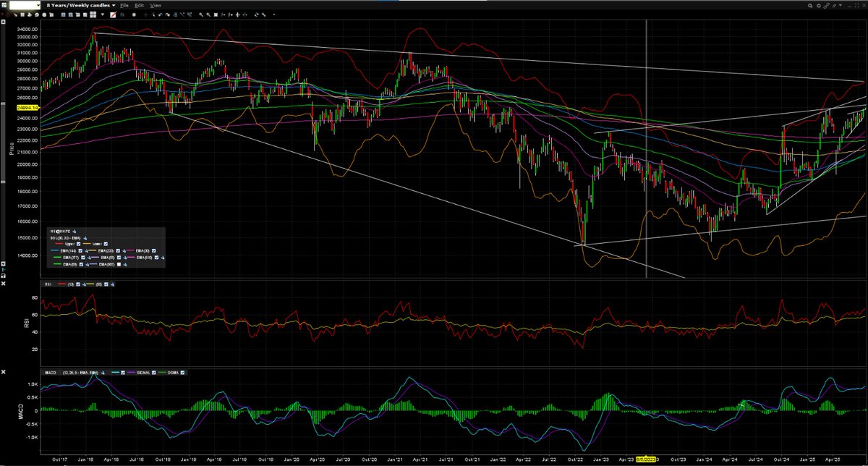
Task: Toggle the RSI (13) line checkbox
Action: (78, 284)
